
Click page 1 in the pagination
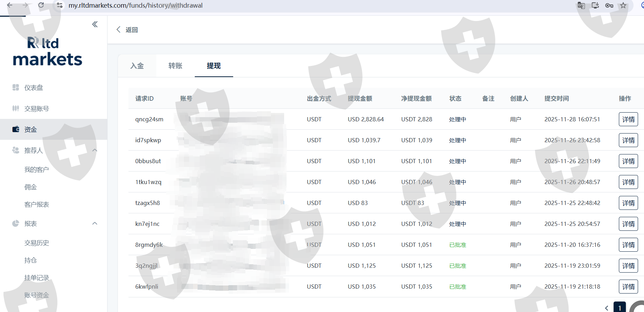coord(620,308)
